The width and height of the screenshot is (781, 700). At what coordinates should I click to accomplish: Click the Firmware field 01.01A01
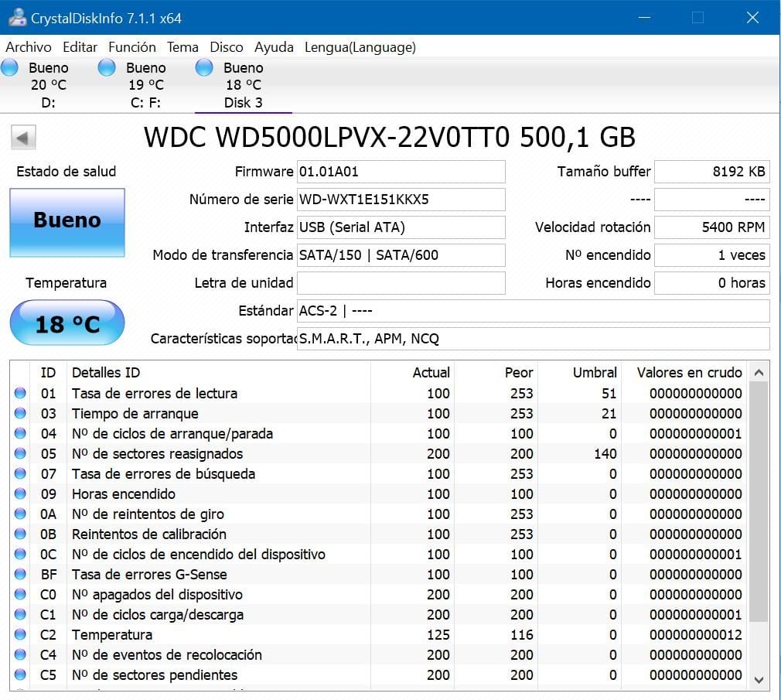click(x=401, y=172)
